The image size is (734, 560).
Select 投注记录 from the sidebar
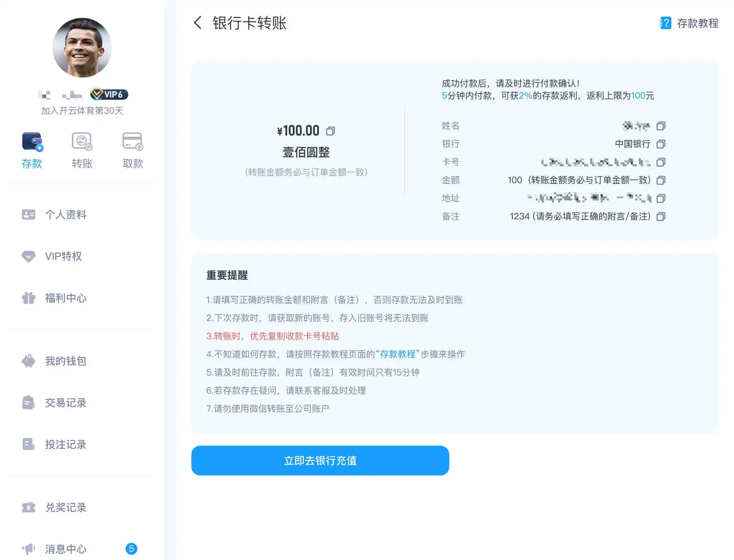tap(65, 445)
